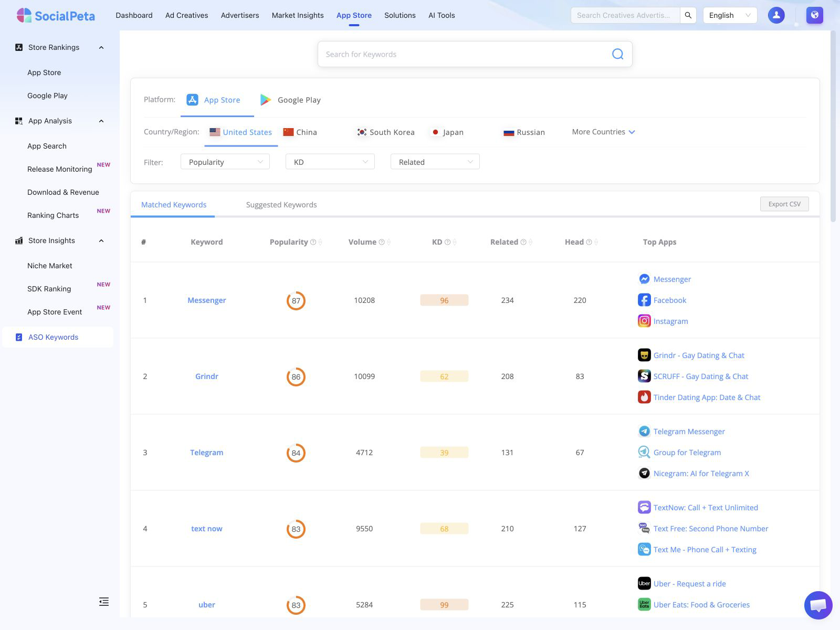
Task: Click the Related column help icon
Action: [x=523, y=242]
